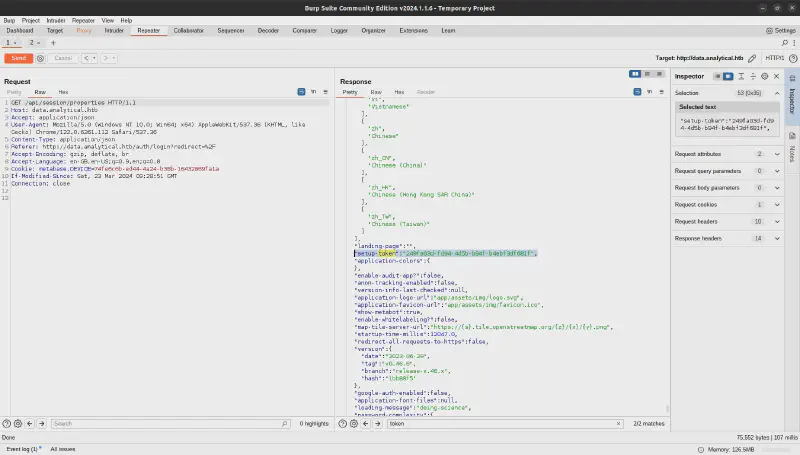Go to next match in response search
800x455 pixels.
click(x=378, y=424)
